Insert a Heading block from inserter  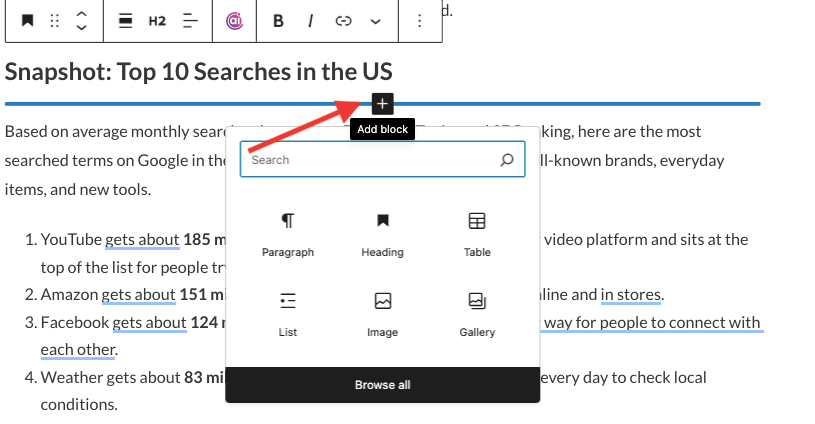[383, 235]
